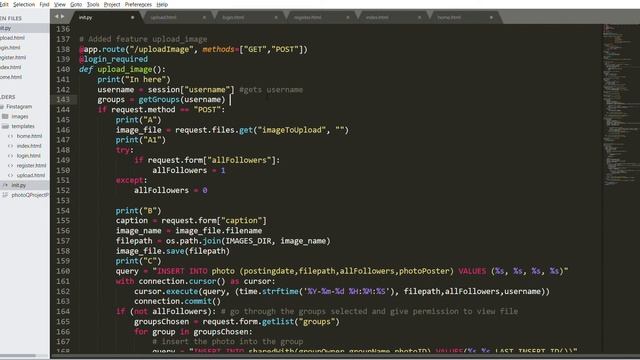The width and height of the screenshot is (640, 360).
Task: Close the upload.html tab
Action: 204,18
